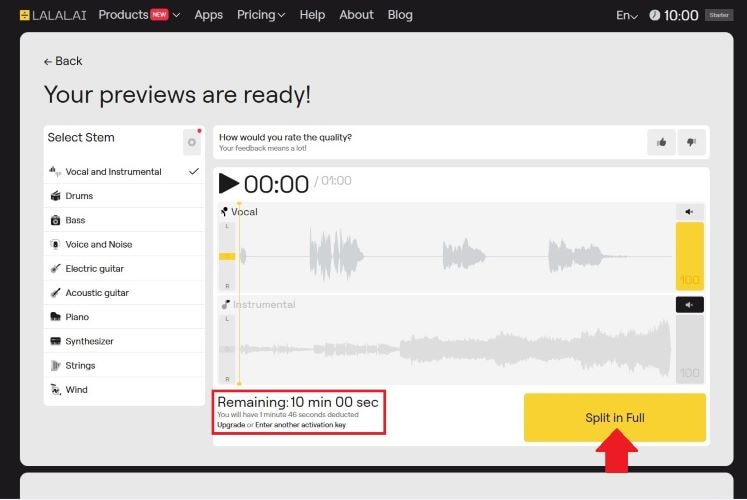Open the Products dropdown menu
This screenshot has height=500, width=747.
pyautogui.click(x=139, y=15)
